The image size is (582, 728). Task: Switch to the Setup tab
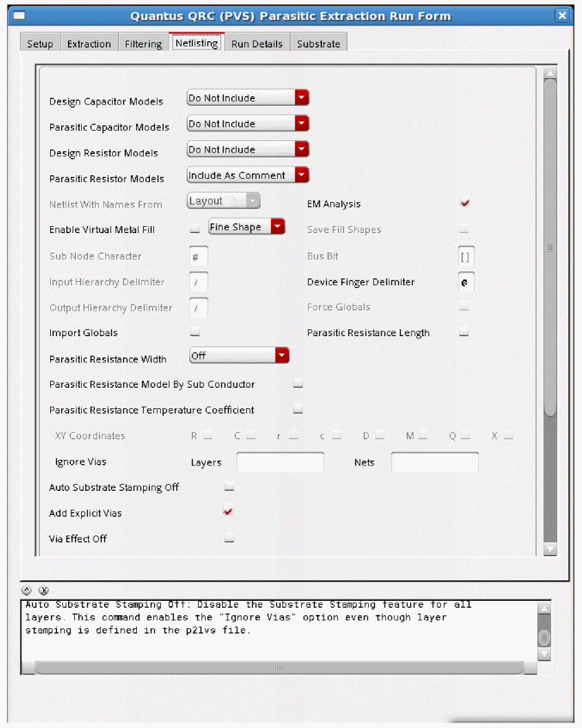pyautogui.click(x=40, y=43)
